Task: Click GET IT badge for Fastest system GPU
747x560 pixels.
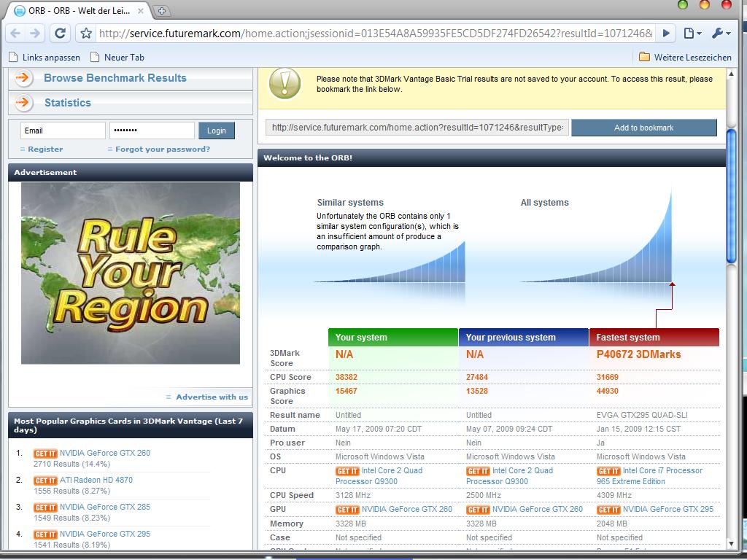Action: pyautogui.click(x=608, y=510)
